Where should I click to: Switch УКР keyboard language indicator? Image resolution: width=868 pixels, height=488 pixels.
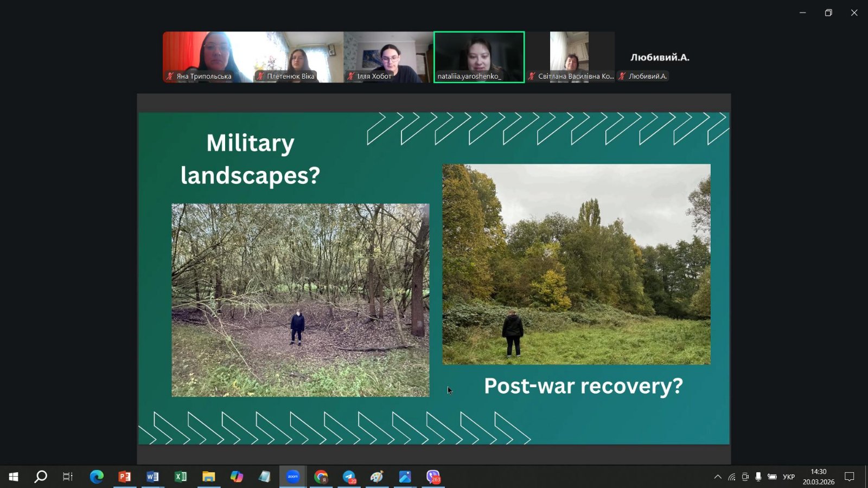tap(788, 477)
